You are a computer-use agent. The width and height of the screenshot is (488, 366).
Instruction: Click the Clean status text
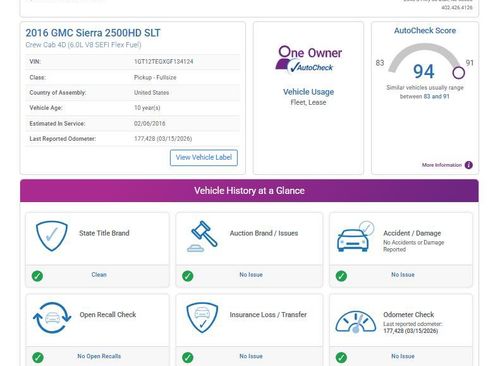pos(99,275)
